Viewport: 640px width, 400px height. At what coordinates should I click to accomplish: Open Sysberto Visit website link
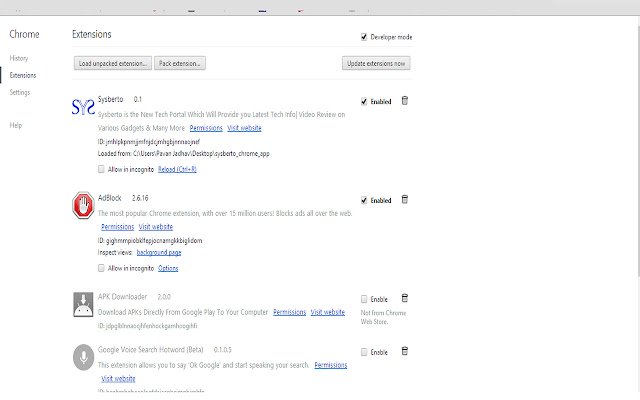(x=244, y=128)
